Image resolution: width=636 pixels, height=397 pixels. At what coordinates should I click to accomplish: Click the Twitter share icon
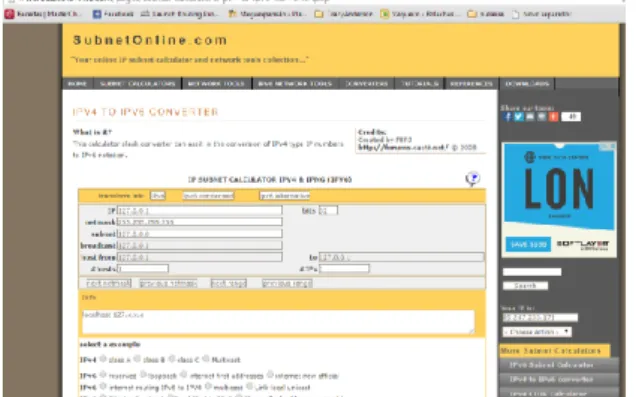point(519,117)
